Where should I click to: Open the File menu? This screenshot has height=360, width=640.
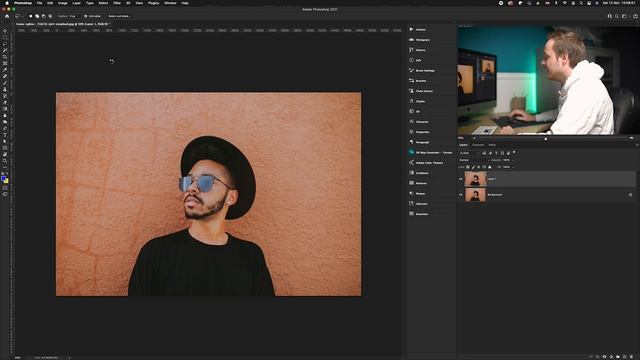(x=39, y=3)
